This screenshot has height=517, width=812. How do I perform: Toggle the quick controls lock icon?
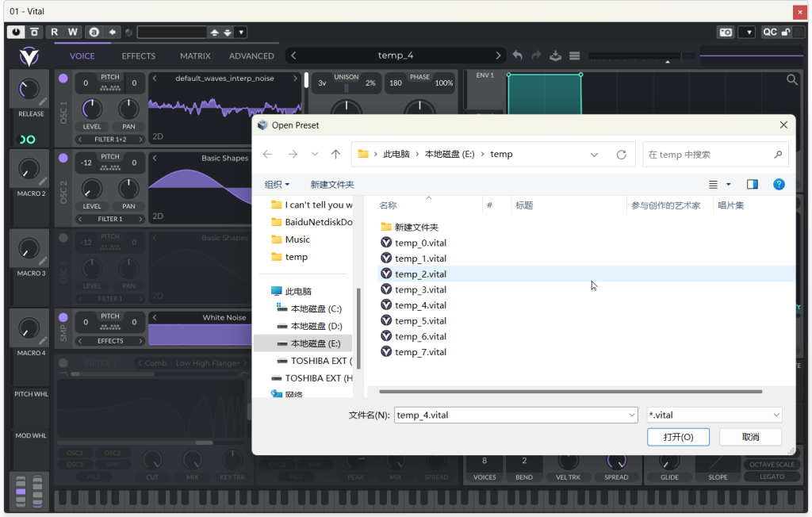(x=786, y=33)
